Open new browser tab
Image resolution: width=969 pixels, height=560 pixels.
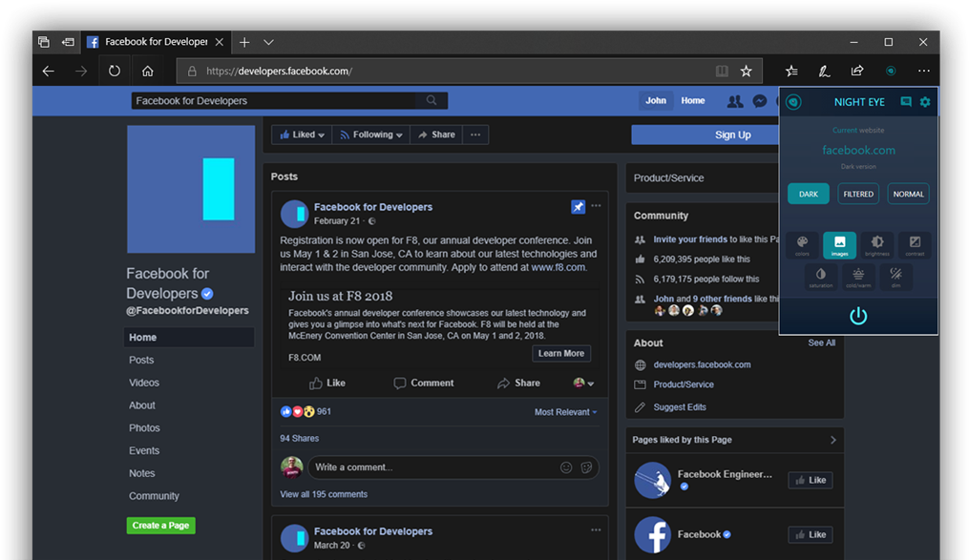pyautogui.click(x=244, y=42)
